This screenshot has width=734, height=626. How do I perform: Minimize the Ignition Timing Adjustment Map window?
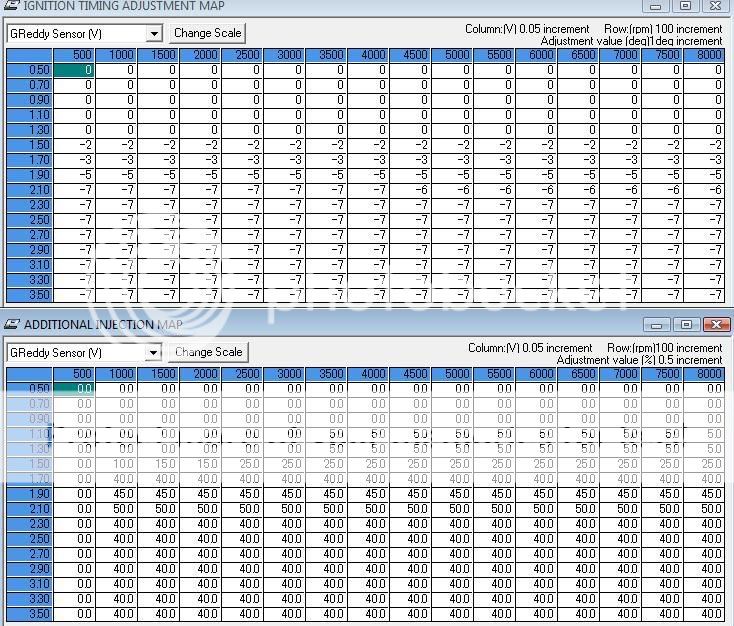[657, 5]
